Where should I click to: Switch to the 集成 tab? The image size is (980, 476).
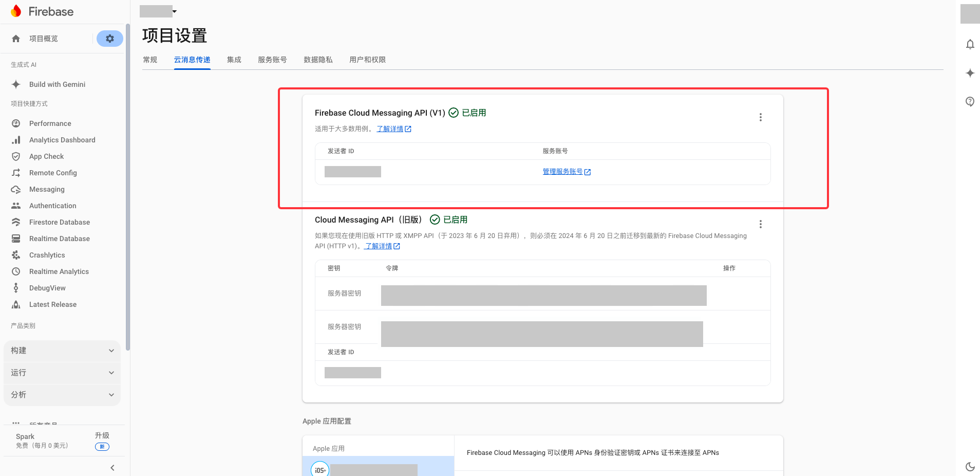pos(234,60)
